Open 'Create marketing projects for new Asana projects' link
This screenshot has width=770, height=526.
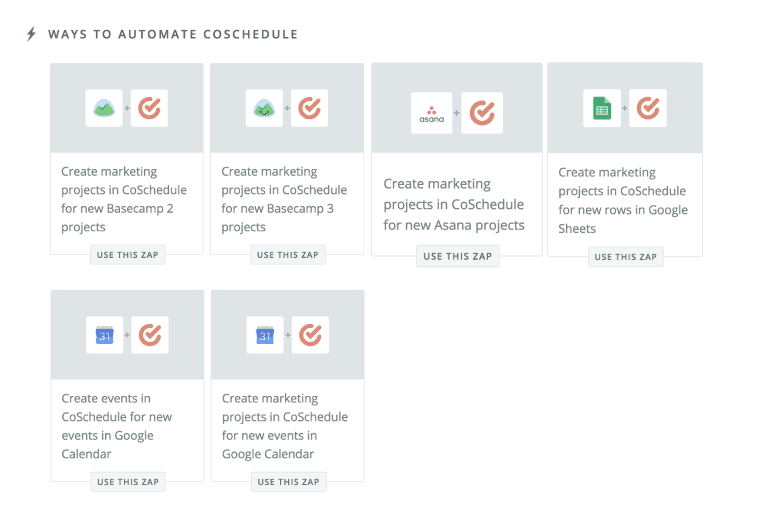[x=454, y=204]
